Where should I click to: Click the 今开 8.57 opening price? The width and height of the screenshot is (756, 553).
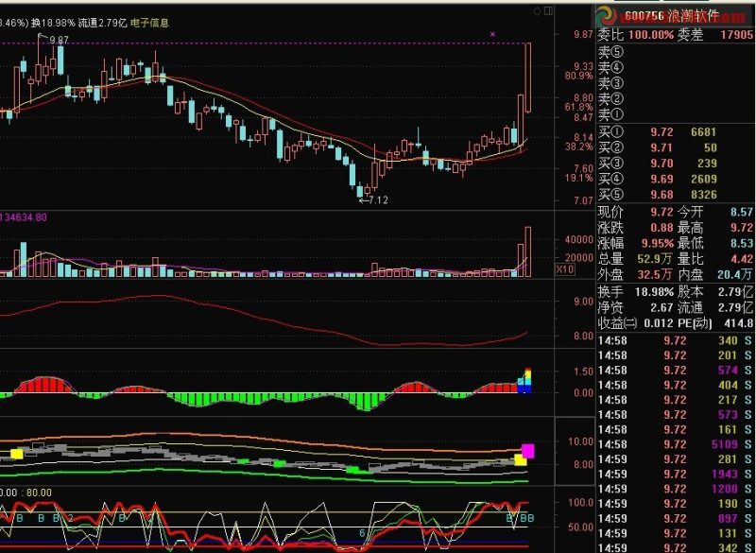tap(741, 212)
